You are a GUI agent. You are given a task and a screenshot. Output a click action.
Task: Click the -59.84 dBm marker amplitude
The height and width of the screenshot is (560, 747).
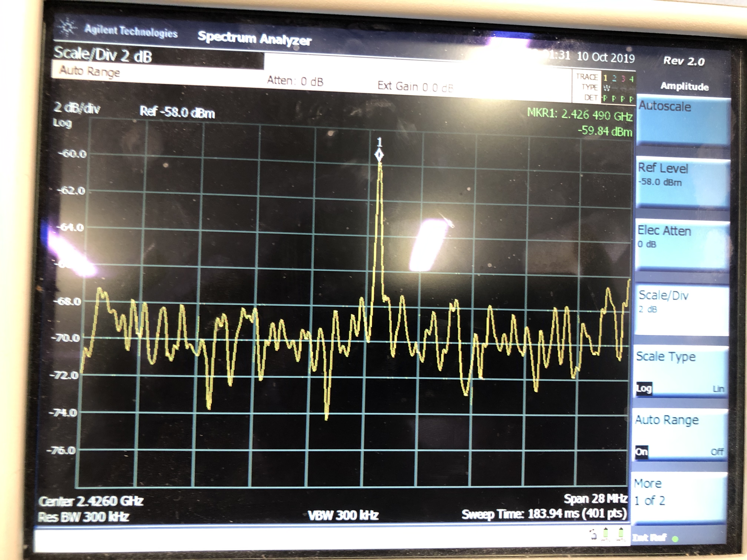tap(605, 131)
